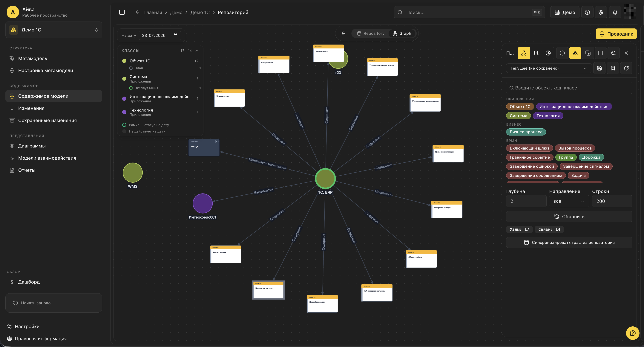The height and width of the screenshot is (347, 644).
Task: Focus the Введите объект, код, класс field
Action: click(569, 88)
